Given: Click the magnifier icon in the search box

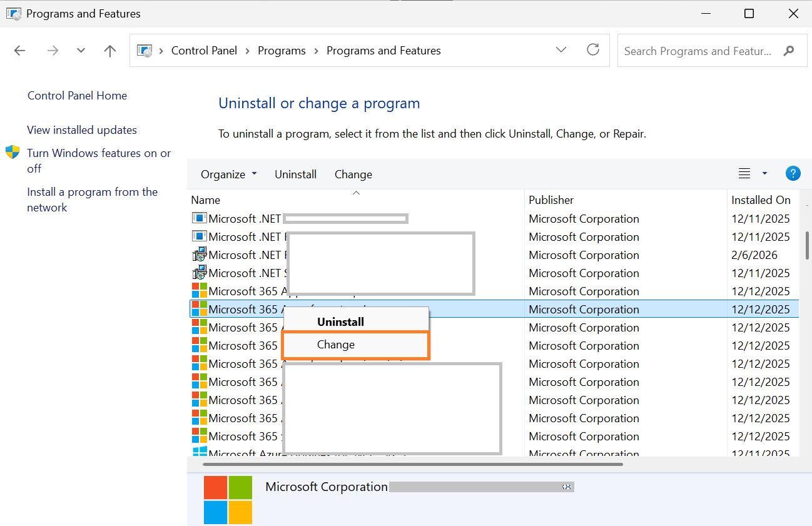Looking at the screenshot, I should point(789,51).
